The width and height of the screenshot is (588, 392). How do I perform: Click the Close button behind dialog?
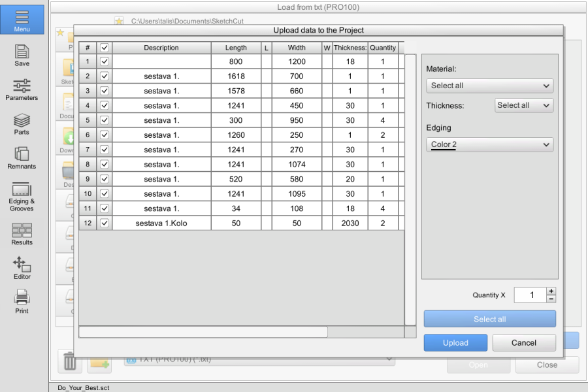[547, 365]
